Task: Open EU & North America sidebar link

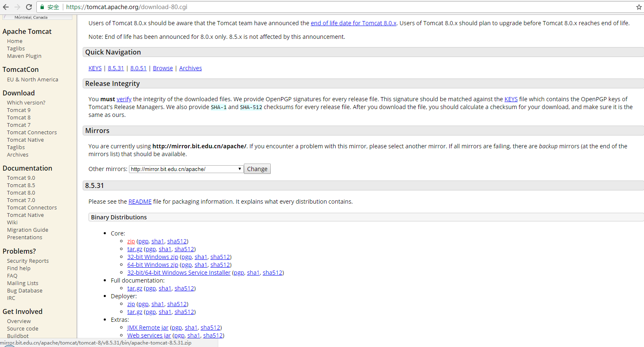Action: pos(33,79)
